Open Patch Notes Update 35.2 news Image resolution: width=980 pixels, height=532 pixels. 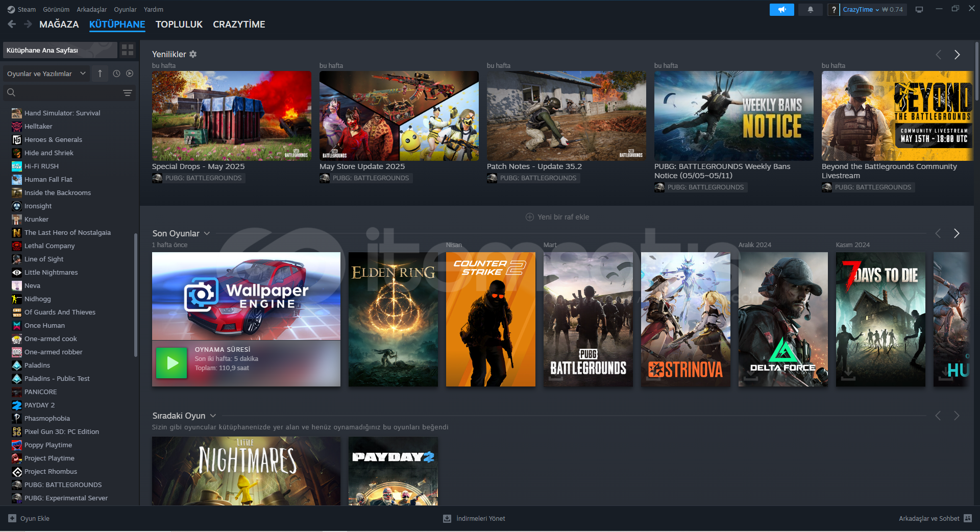pyautogui.click(x=567, y=116)
